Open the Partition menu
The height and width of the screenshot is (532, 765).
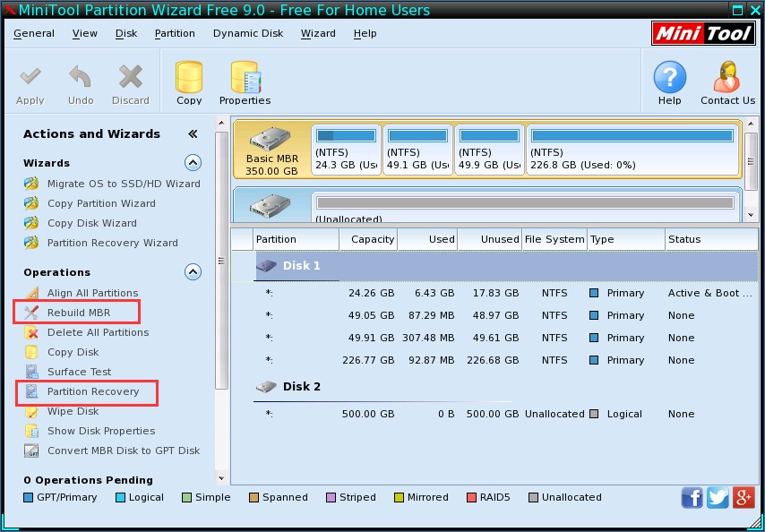175,33
